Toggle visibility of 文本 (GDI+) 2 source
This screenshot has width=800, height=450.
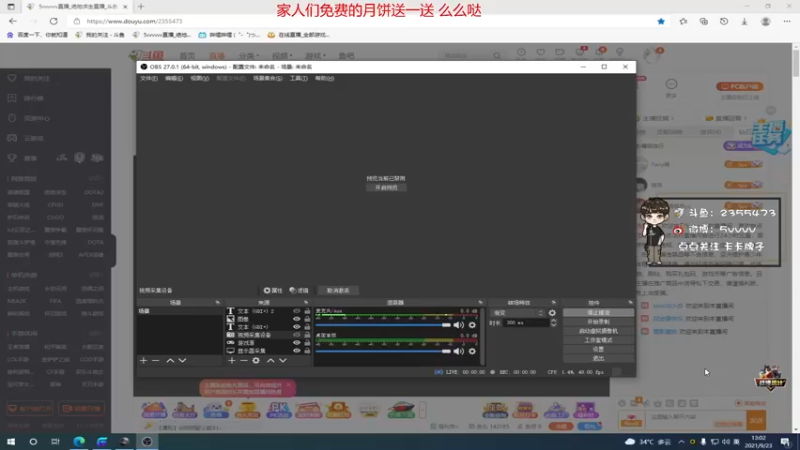coord(296,311)
